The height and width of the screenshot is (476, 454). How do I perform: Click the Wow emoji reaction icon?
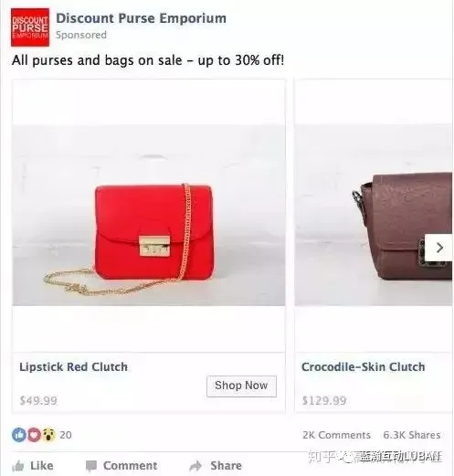pos(49,435)
